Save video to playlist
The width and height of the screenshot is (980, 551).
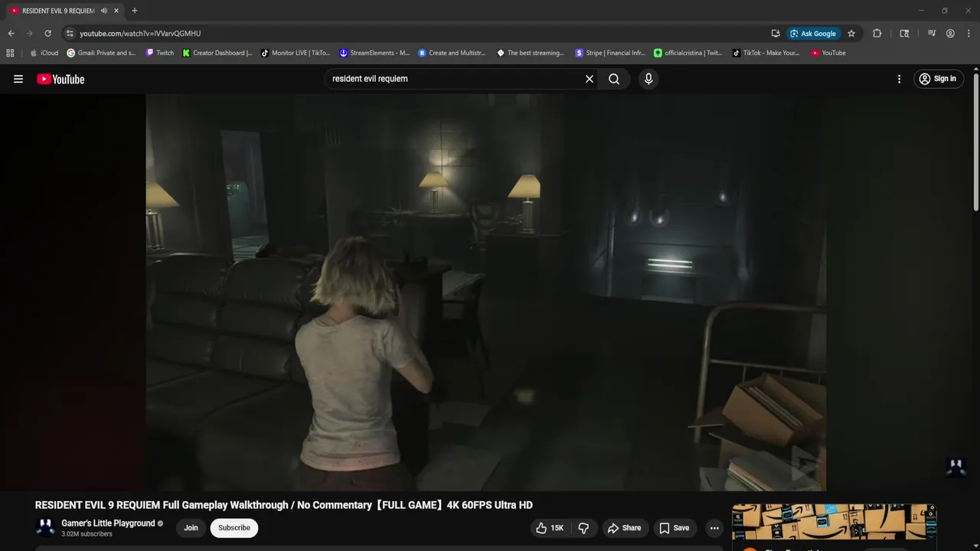675,528
